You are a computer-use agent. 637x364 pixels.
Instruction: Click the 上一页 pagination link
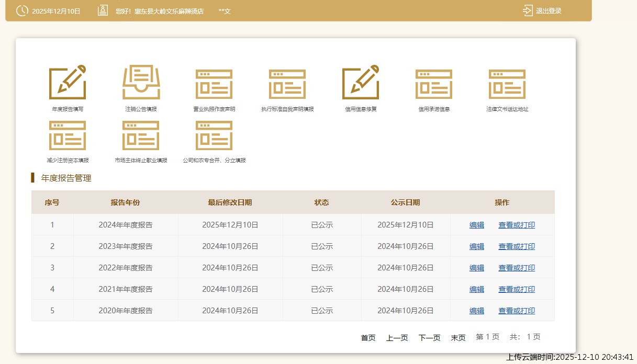[x=397, y=338]
